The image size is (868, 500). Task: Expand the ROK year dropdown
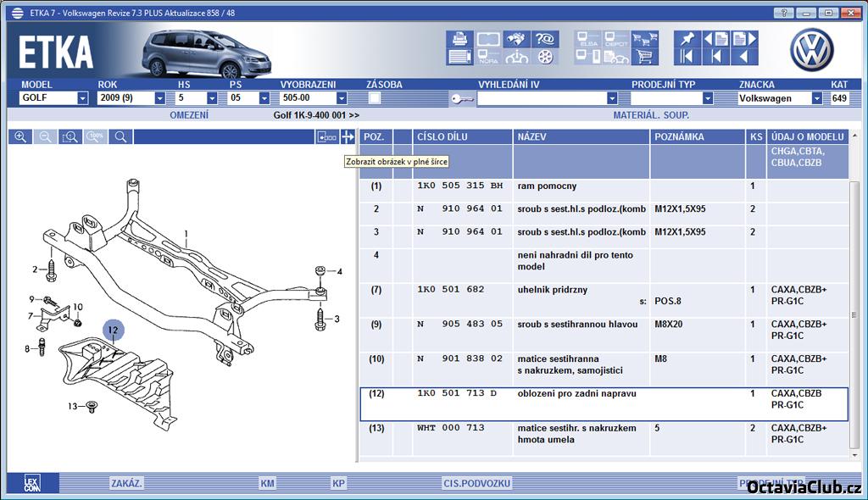pyautogui.click(x=159, y=98)
